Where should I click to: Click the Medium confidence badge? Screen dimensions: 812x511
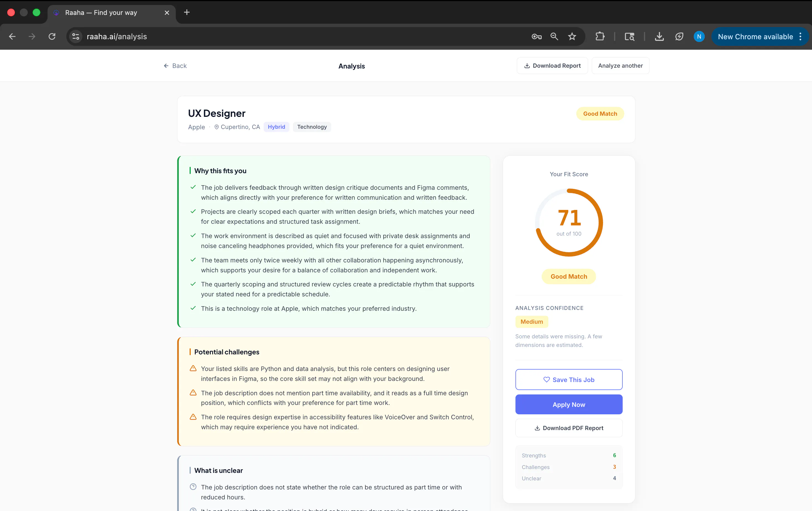(531, 322)
